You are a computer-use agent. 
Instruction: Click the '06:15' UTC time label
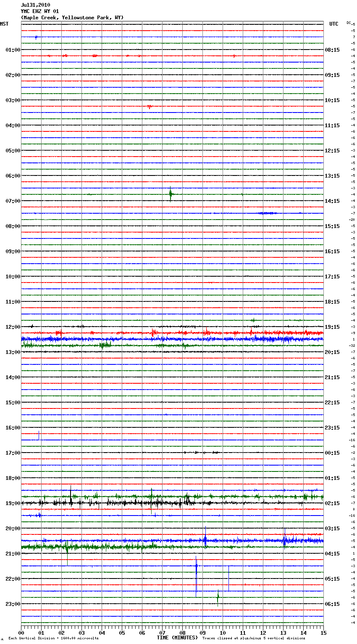332,604
